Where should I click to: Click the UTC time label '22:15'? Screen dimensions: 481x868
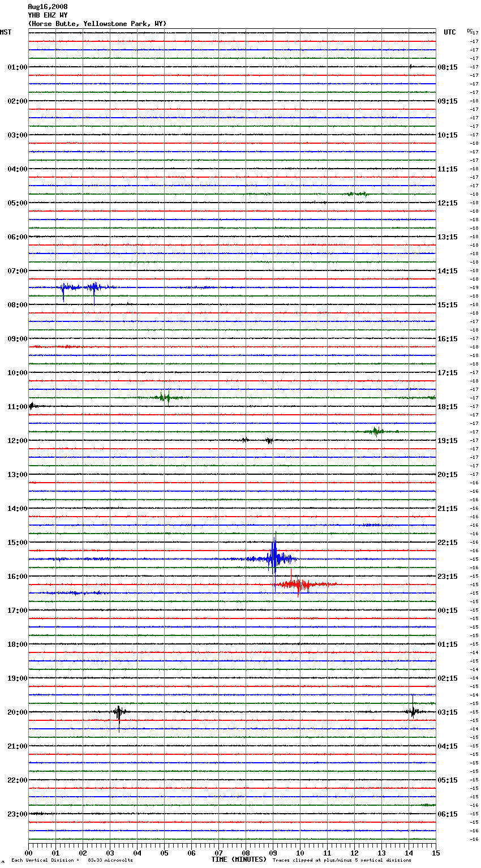point(448,543)
